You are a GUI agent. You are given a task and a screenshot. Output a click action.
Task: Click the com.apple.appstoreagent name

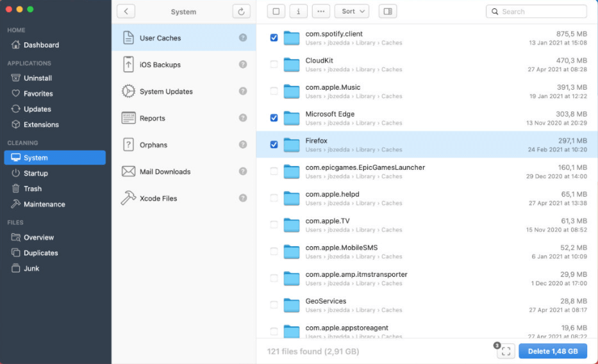(x=347, y=327)
